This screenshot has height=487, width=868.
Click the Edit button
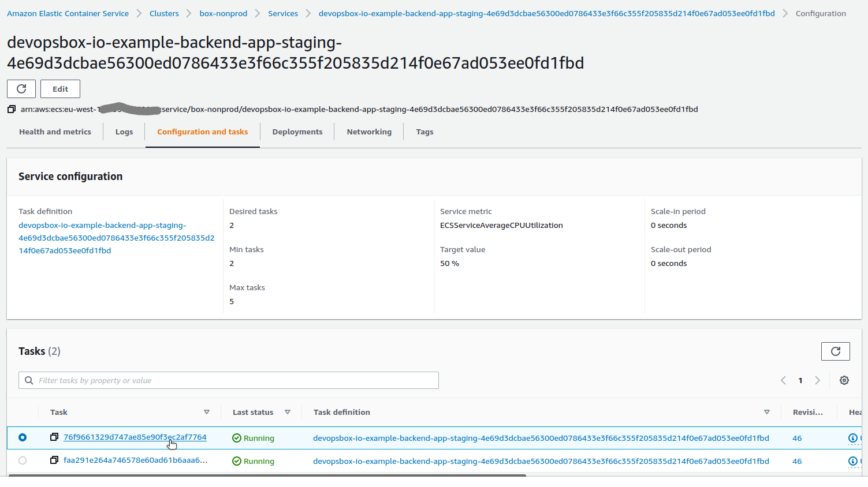[x=60, y=89]
